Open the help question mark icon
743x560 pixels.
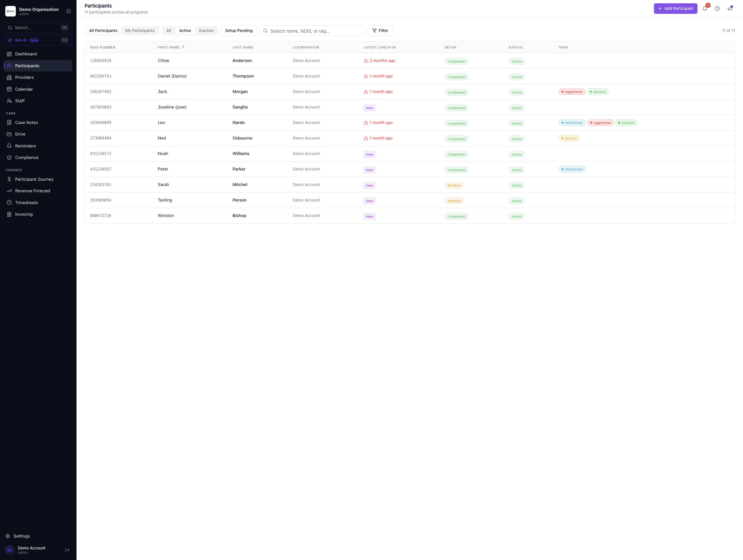[x=717, y=9]
